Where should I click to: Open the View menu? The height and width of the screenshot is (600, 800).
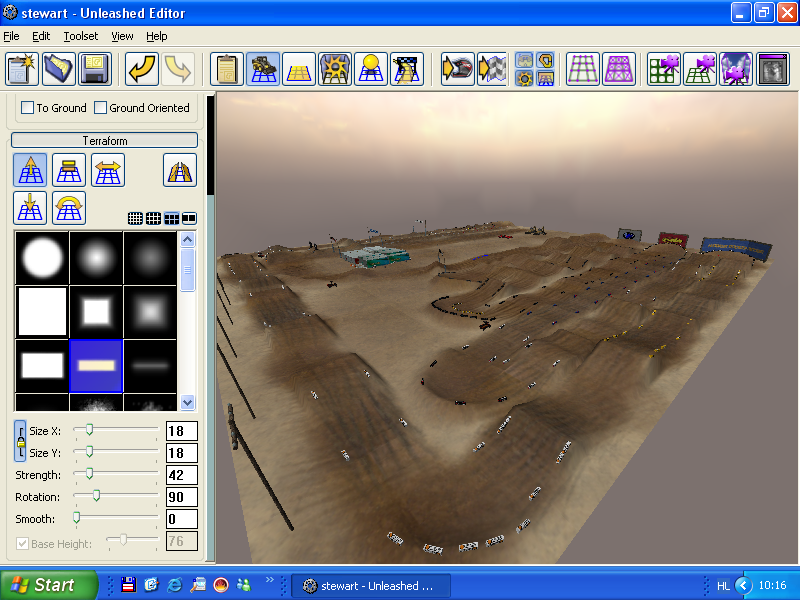coord(122,36)
